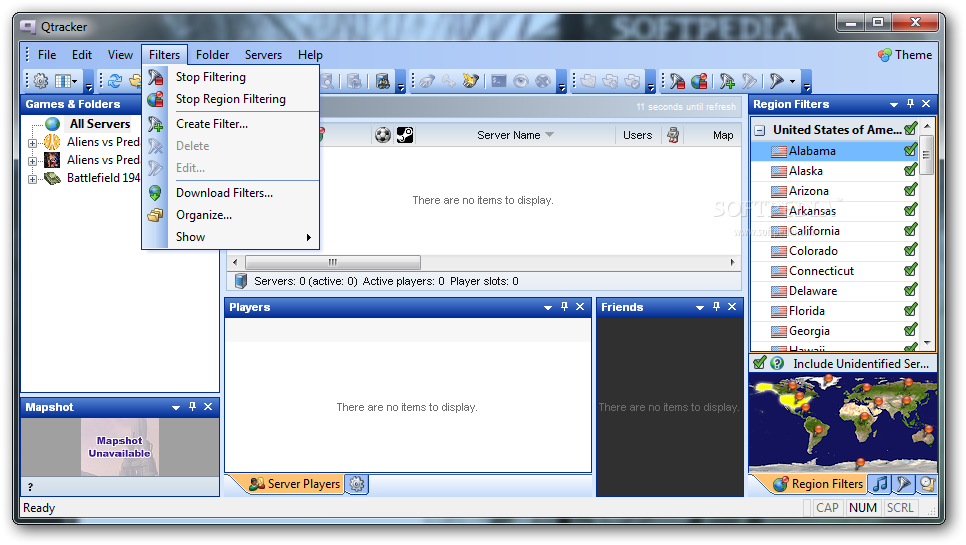Open the funnel filters tab icon

click(x=903, y=484)
